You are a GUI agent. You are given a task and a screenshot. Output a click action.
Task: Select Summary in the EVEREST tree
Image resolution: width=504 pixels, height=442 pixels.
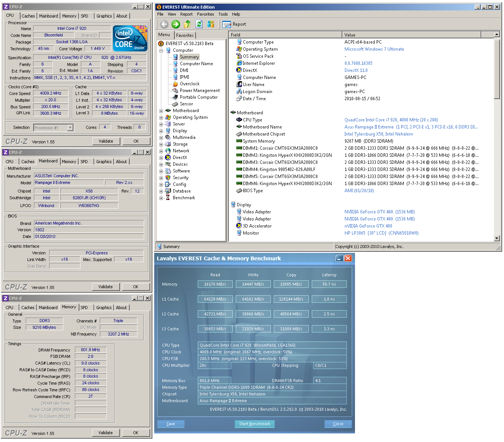click(x=189, y=57)
